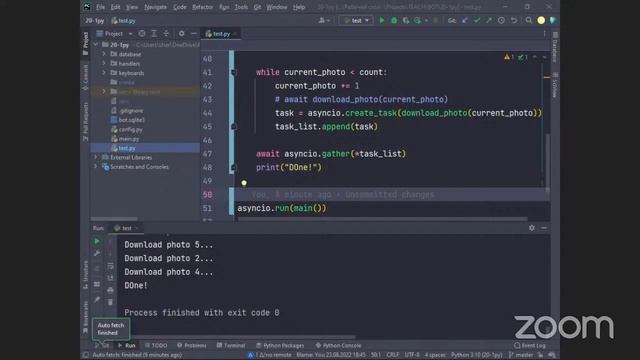Click the editor vertical scrollbar
This screenshot has height=360, width=640.
pos(547,163)
